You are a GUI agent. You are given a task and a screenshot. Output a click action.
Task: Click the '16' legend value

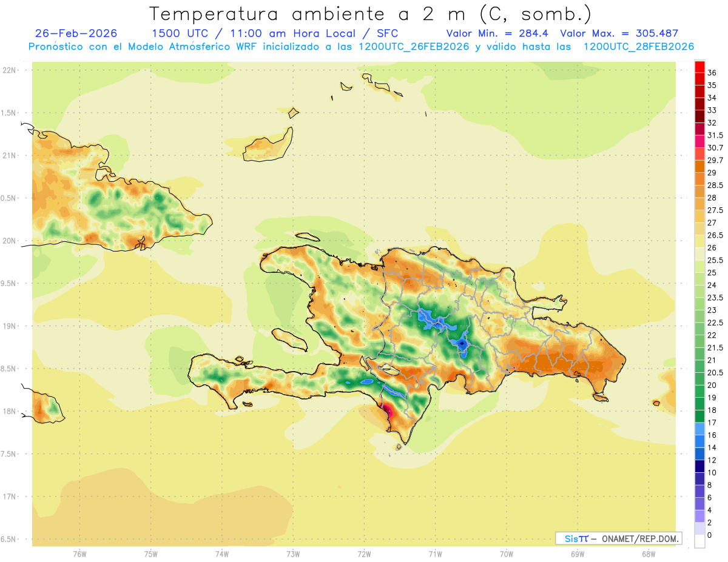click(712, 435)
